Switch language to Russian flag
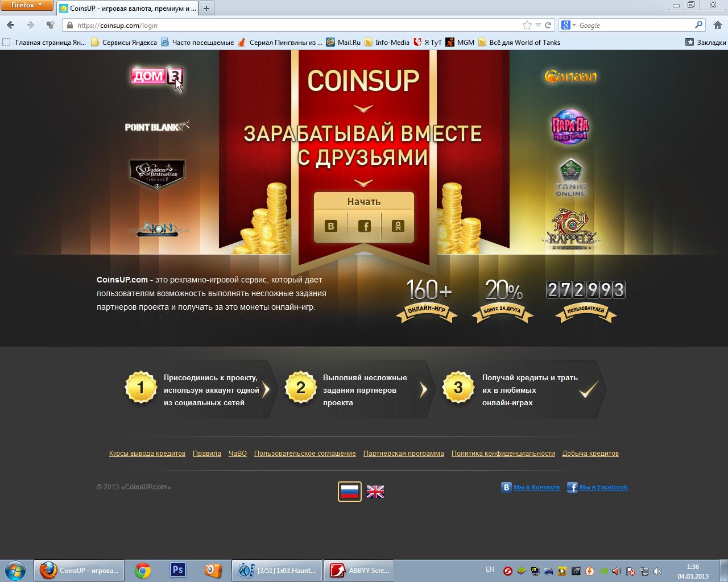Viewport: 728px width, 582px height. [x=349, y=491]
